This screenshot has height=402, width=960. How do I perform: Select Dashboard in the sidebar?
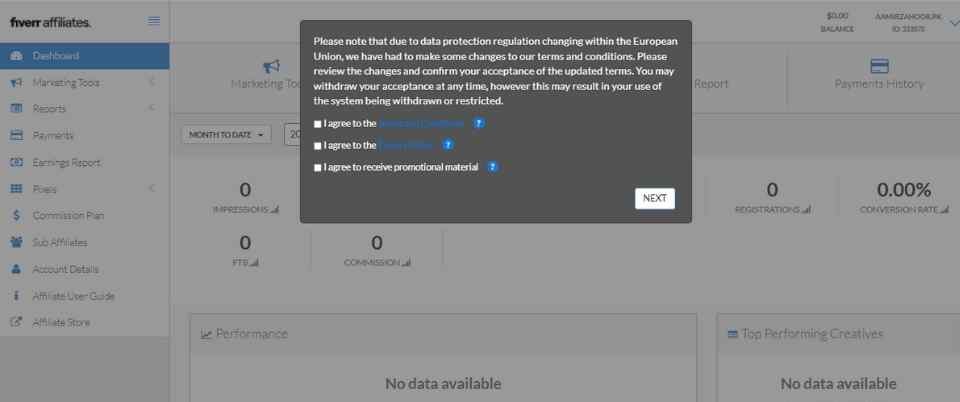click(x=84, y=56)
